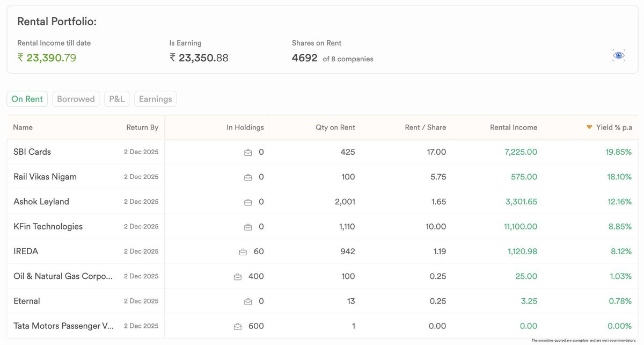Open the Tata Motors Passenger V... stock name

tap(64, 326)
